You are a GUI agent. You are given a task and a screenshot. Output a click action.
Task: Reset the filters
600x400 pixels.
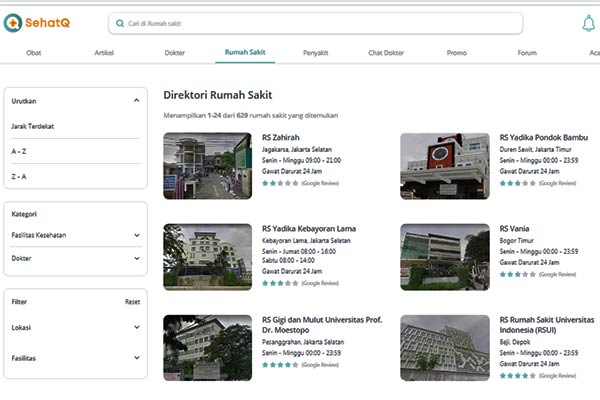click(x=132, y=302)
